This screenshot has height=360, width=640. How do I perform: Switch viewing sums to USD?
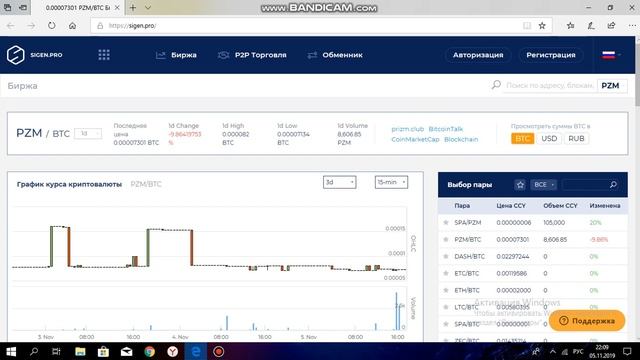pos(549,138)
